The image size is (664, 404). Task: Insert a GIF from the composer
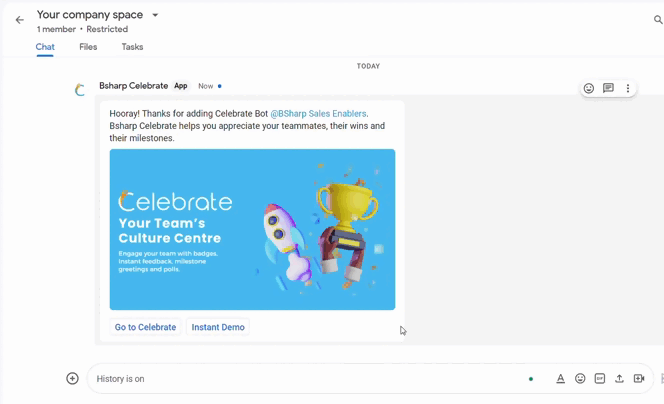(x=600, y=379)
